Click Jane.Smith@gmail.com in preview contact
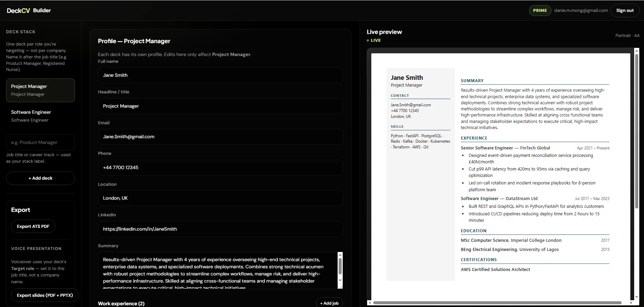This screenshot has height=307, width=644. (x=411, y=105)
